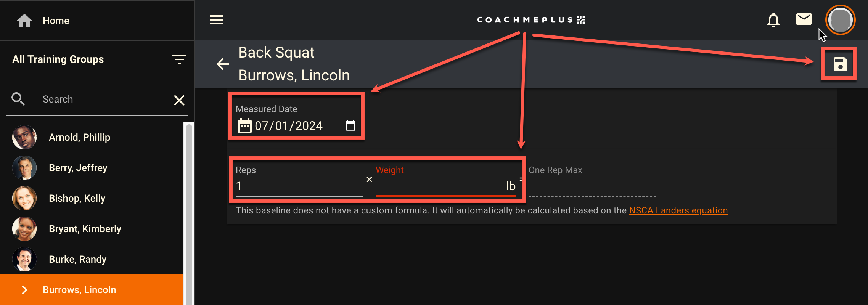This screenshot has height=305, width=868.
Task: Click the Weight input field
Action: coord(439,186)
